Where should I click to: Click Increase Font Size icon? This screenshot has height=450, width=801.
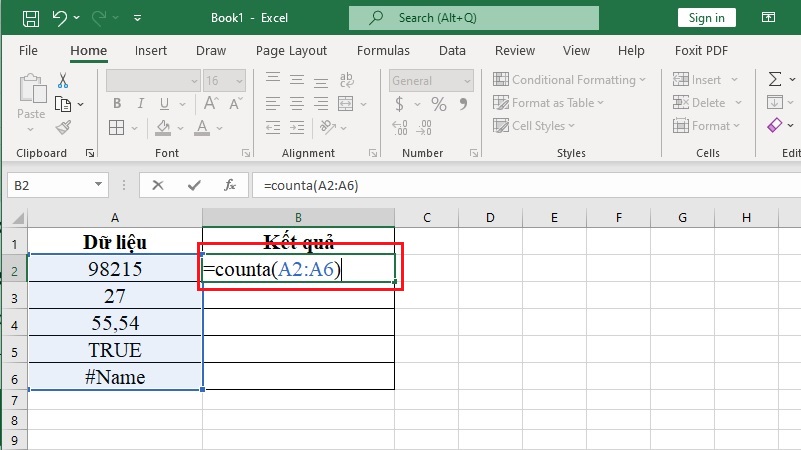[211, 104]
